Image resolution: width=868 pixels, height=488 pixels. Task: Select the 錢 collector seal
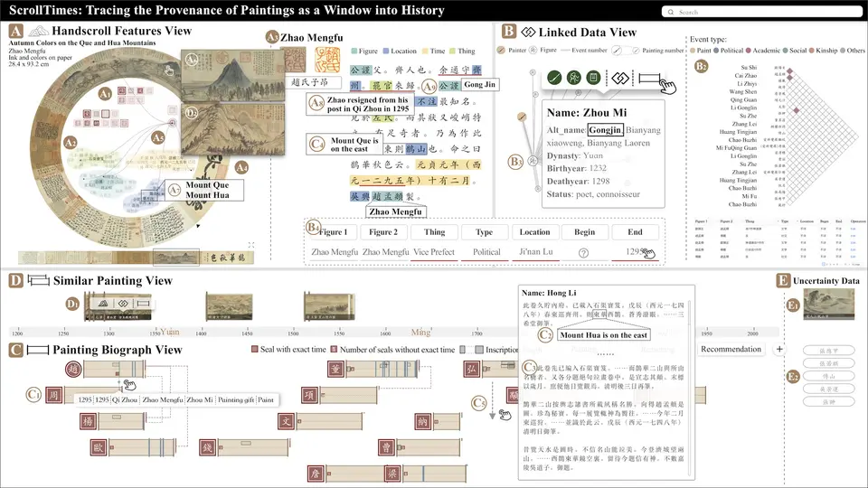207,447
